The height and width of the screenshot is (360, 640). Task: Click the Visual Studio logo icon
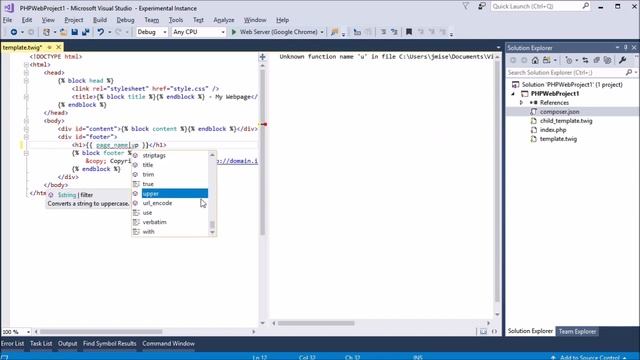[x=9, y=8]
